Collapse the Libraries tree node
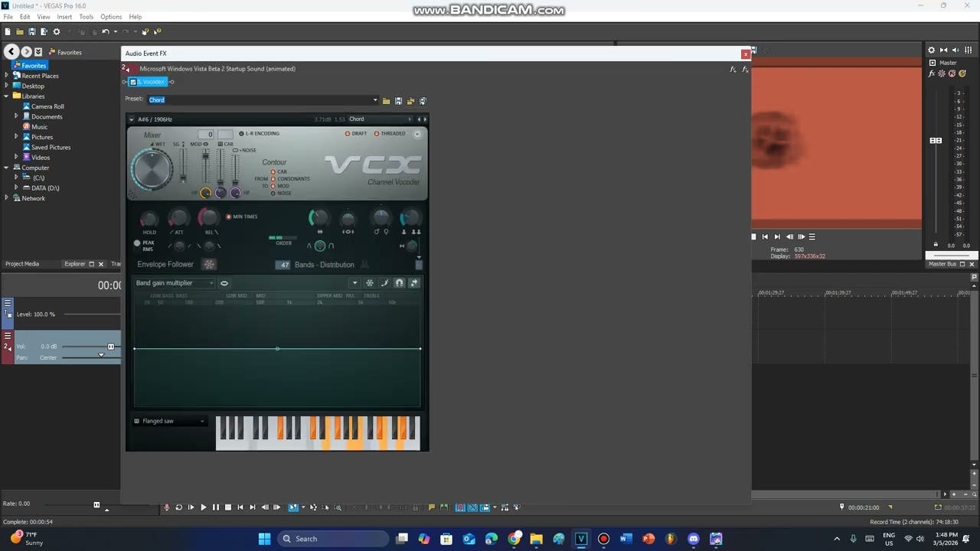 7,96
